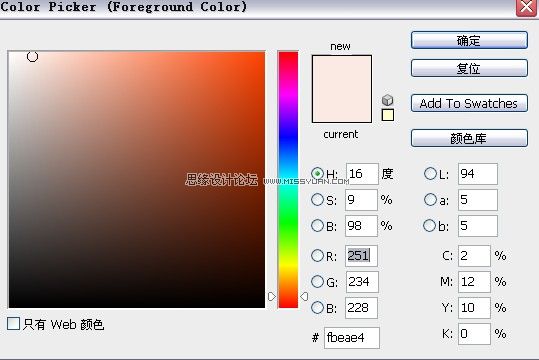
Task: Select the Lab a radio button
Action: pyautogui.click(x=430, y=199)
